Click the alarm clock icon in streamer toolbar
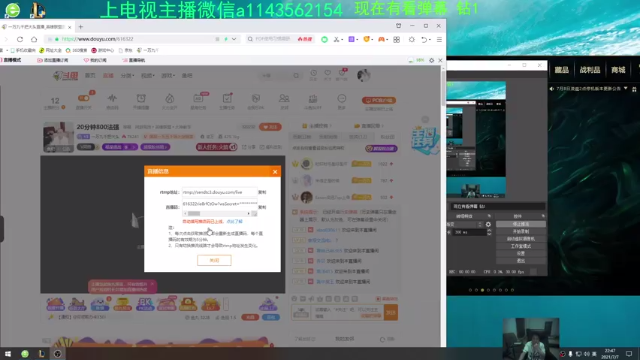Screen dimensions: 640x360 click(141, 98)
